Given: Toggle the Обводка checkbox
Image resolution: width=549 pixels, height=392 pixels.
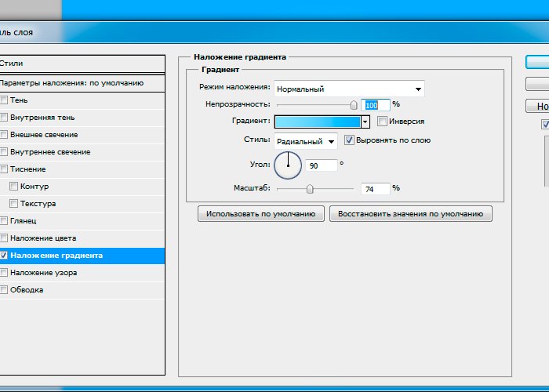Looking at the screenshot, I should click(4, 290).
